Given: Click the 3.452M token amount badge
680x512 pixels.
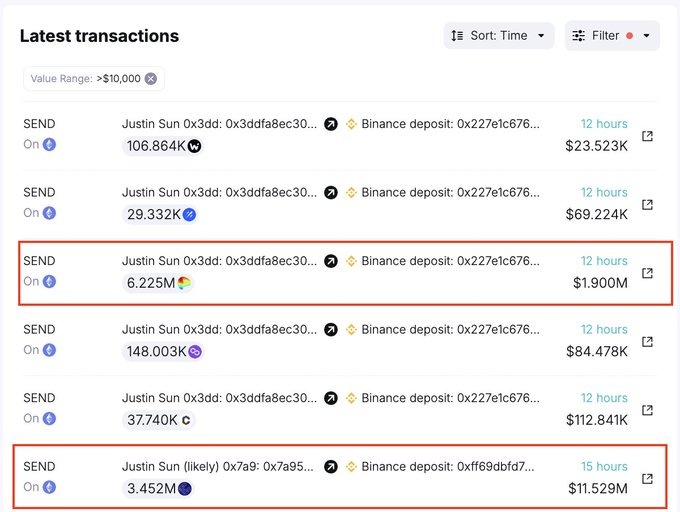Looking at the screenshot, I should click(160, 488).
